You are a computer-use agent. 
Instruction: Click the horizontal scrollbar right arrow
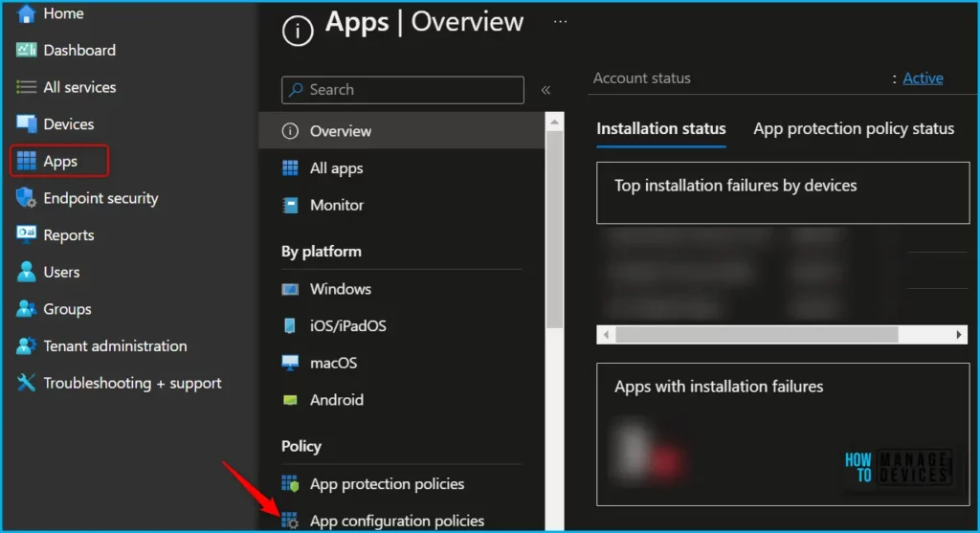959,335
